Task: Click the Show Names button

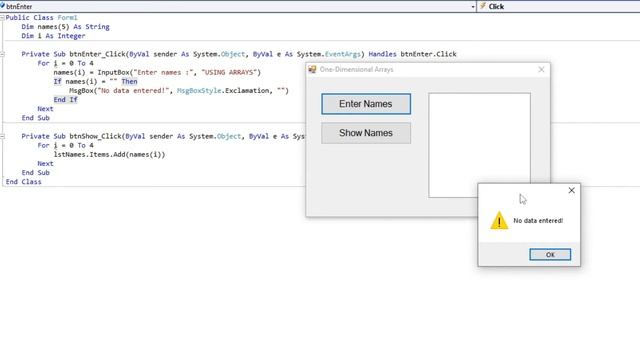Action: click(x=366, y=133)
